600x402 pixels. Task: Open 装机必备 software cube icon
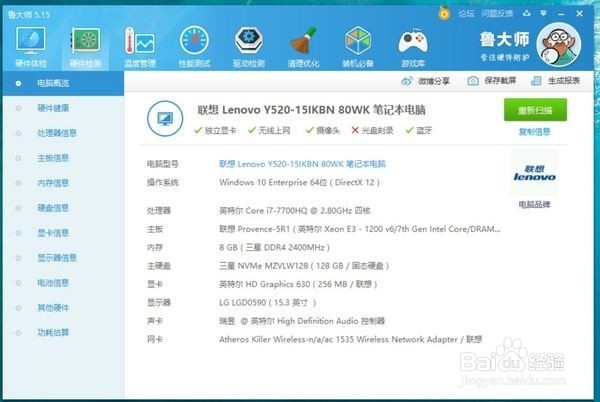point(358,47)
